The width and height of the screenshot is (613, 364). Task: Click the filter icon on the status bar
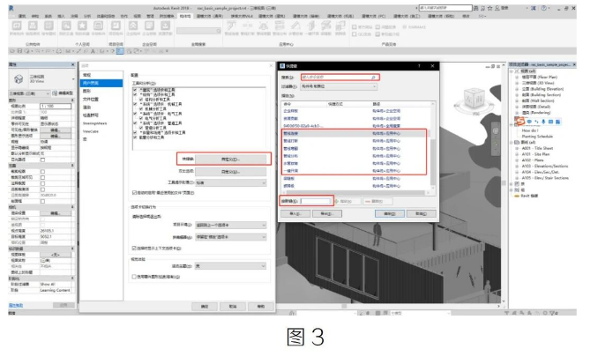point(553,313)
